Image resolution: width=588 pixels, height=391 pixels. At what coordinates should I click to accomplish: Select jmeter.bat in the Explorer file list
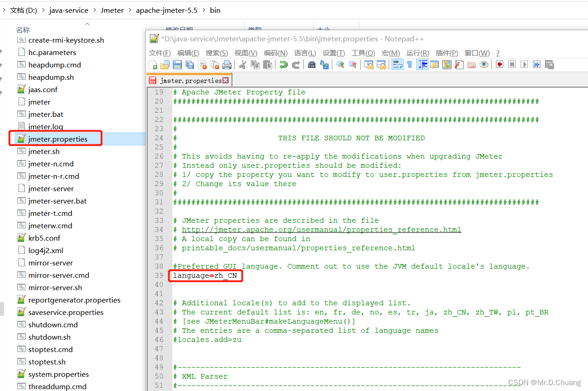click(x=46, y=114)
